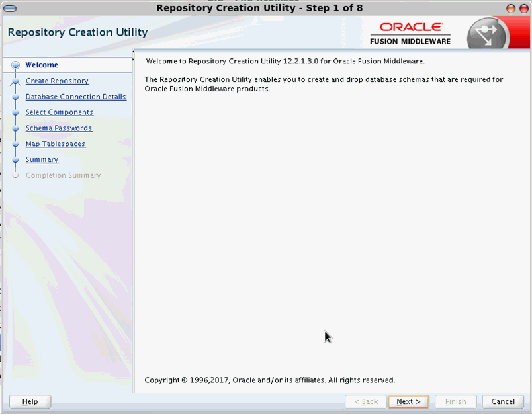Click the Database Connection Details step bullet
532x414 pixels.
tap(15, 97)
